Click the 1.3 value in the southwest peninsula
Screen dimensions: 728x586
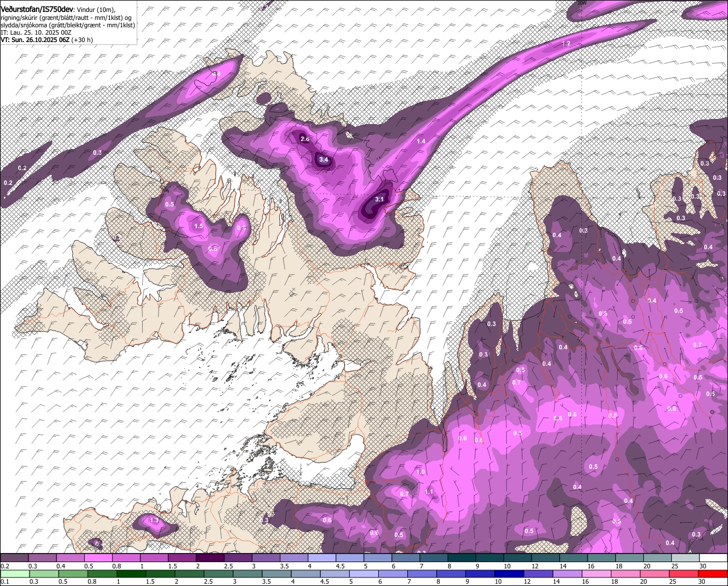(x=154, y=520)
